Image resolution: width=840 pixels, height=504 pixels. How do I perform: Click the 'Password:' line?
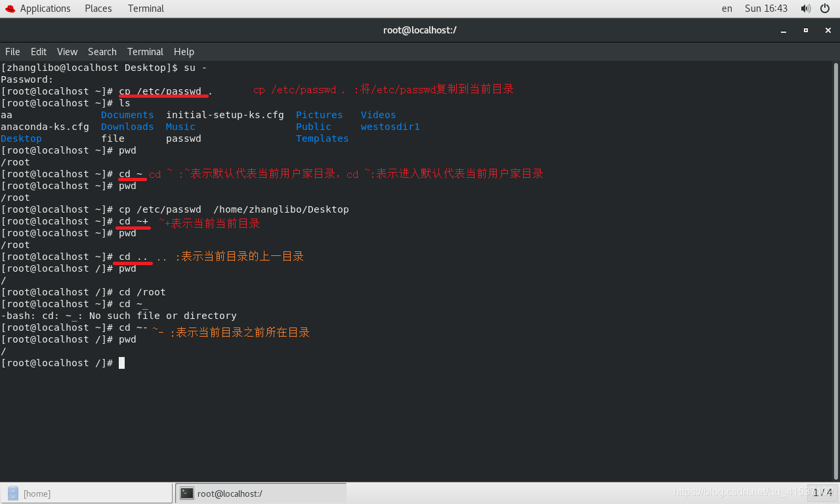tap(27, 79)
